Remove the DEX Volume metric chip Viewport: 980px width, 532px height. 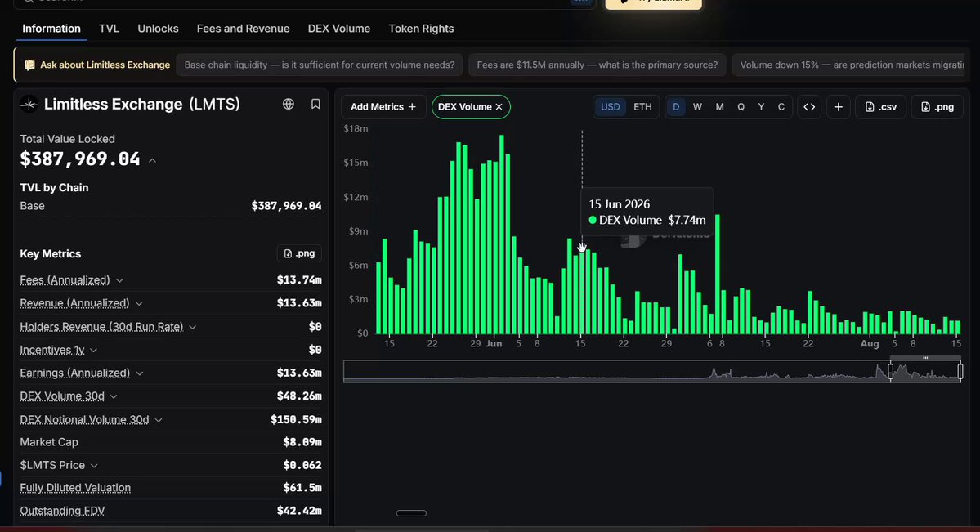[x=499, y=107]
